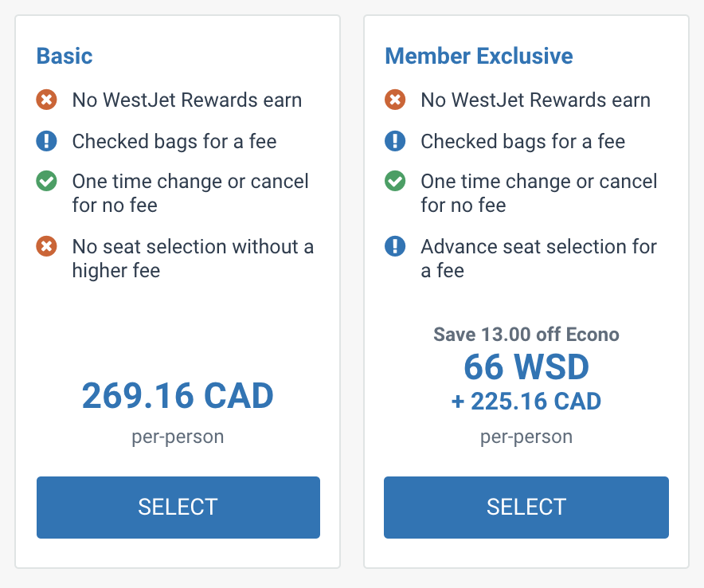Click Advance seat selection for a fee text
Image resolution: width=704 pixels, height=588 pixels.
click(538, 258)
